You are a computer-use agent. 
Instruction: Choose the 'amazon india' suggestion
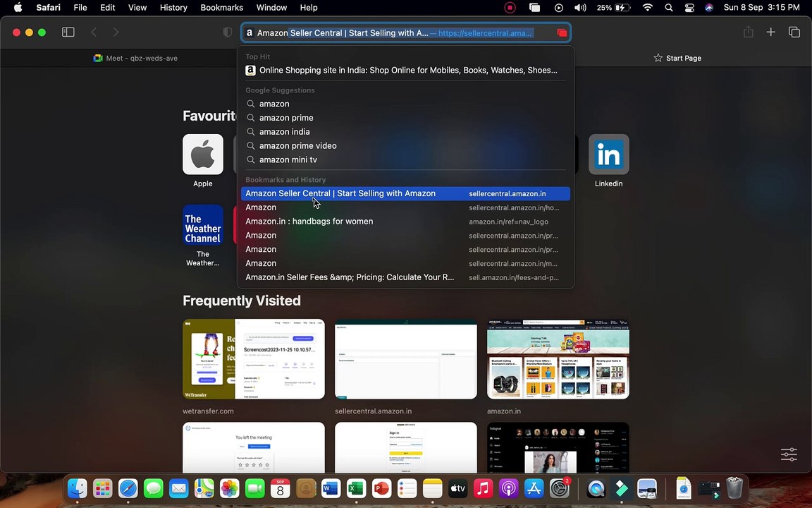pos(405,132)
